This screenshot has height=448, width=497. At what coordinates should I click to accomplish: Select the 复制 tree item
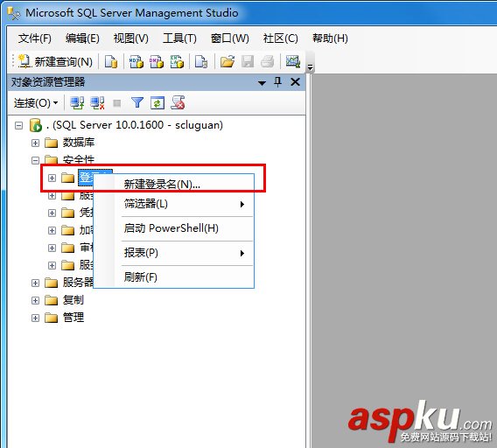pos(73,299)
